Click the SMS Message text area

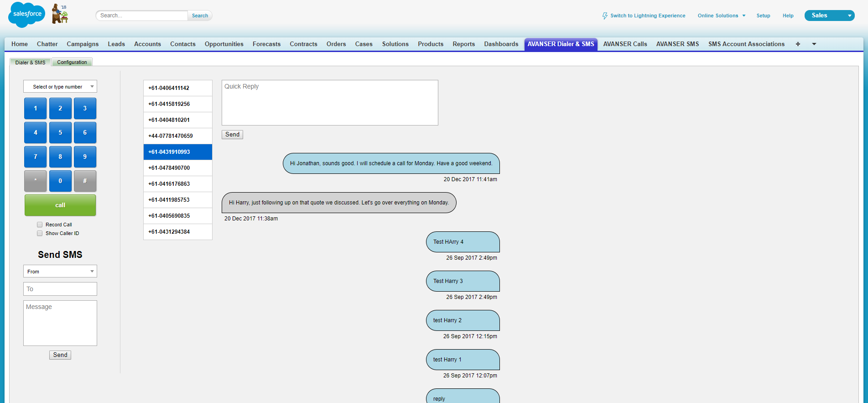60,323
